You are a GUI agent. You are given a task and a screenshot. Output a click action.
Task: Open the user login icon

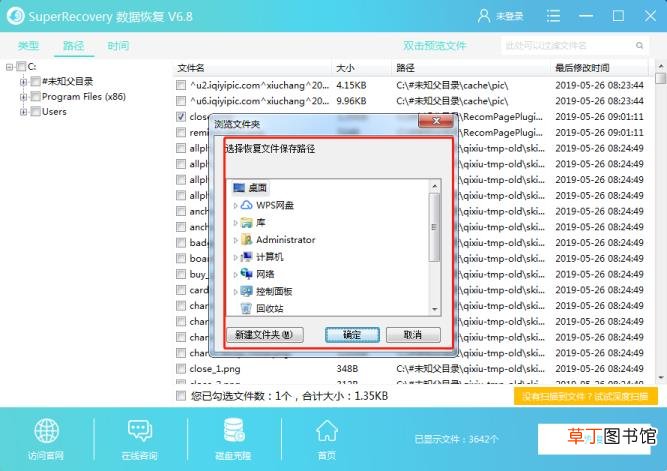point(484,16)
